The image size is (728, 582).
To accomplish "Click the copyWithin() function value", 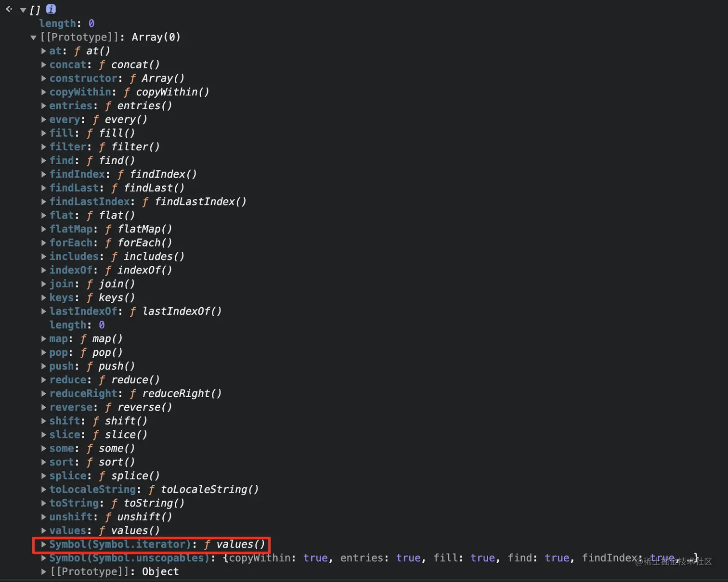I will [172, 92].
